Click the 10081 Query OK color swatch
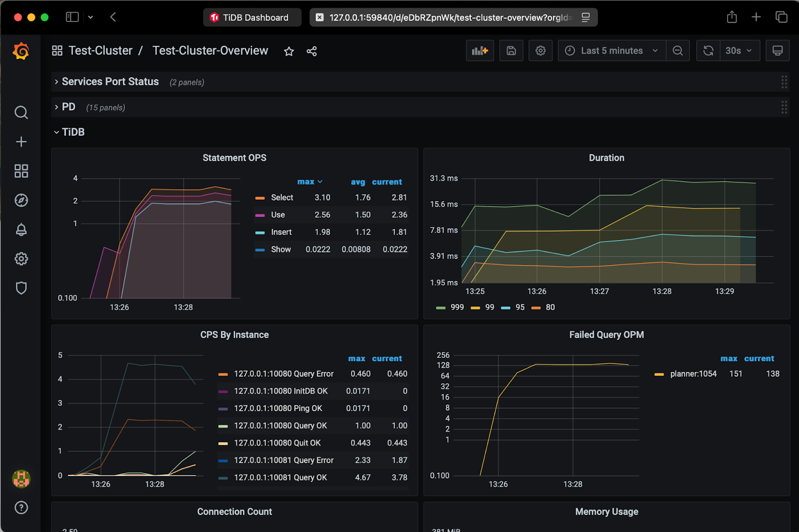799x532 pixels. point(223,478)
